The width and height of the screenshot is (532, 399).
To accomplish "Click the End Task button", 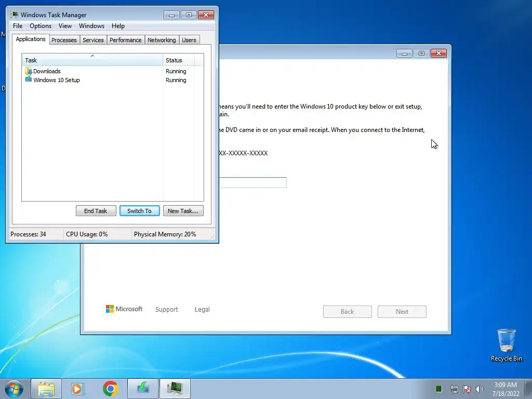I will pos(96,211).
